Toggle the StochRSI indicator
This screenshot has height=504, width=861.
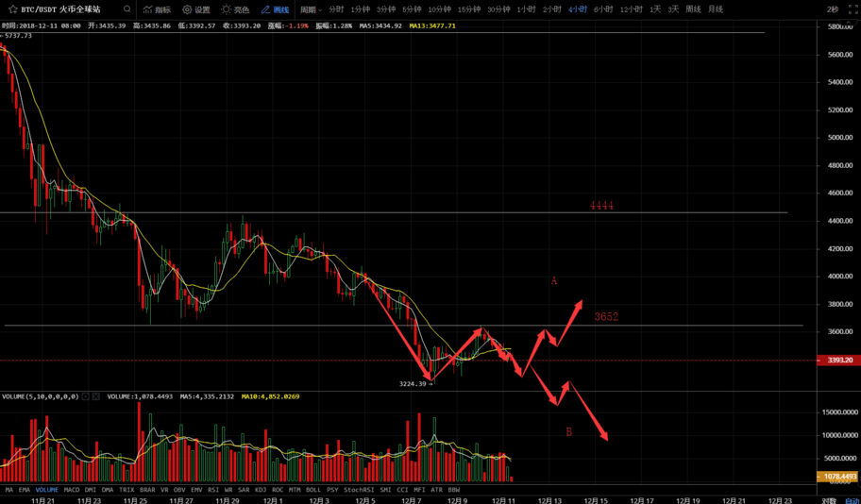click(360, 490)
